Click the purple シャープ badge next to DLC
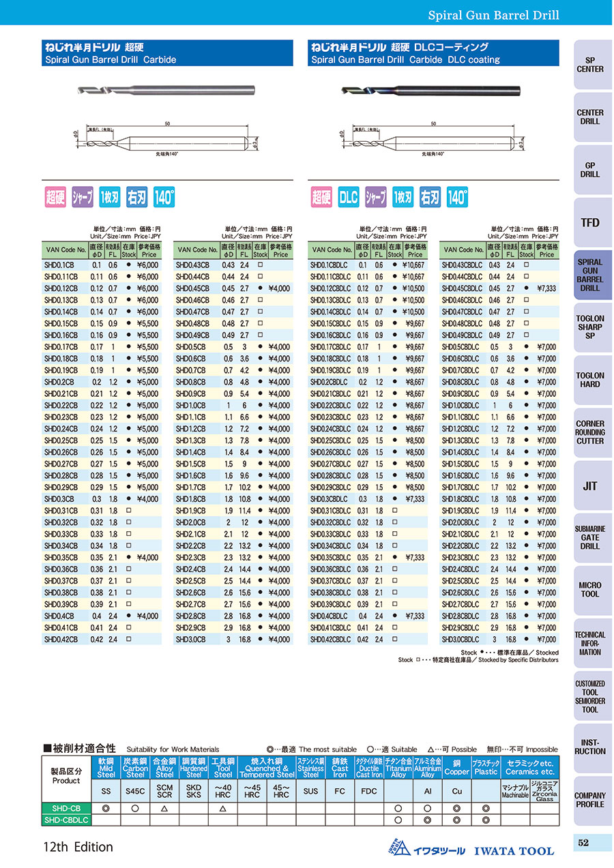 coord(376,198)
